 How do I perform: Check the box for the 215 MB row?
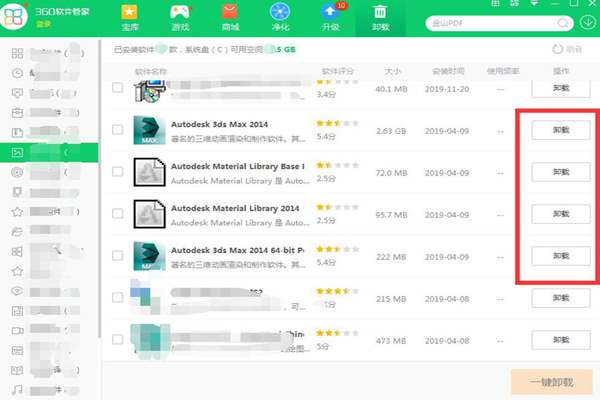[117, 297]
